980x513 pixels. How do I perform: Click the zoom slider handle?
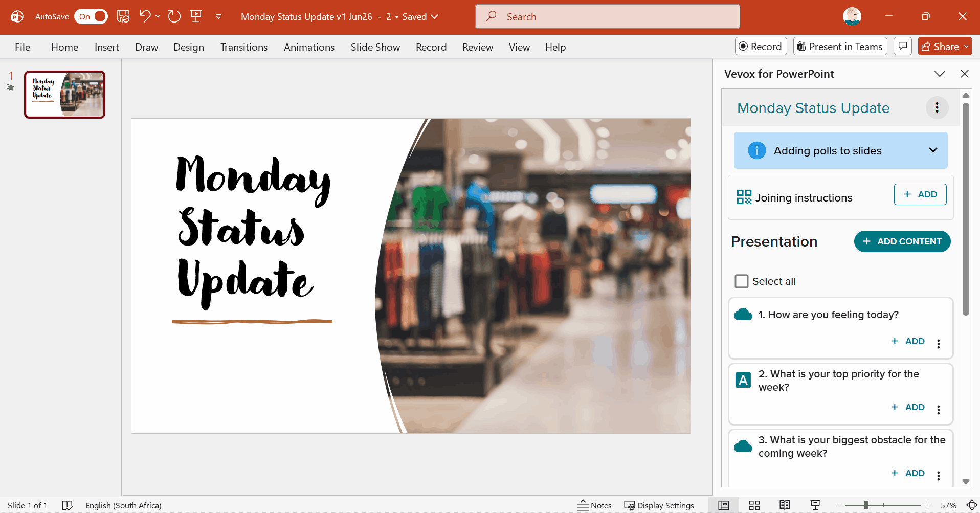click(866, 505)
